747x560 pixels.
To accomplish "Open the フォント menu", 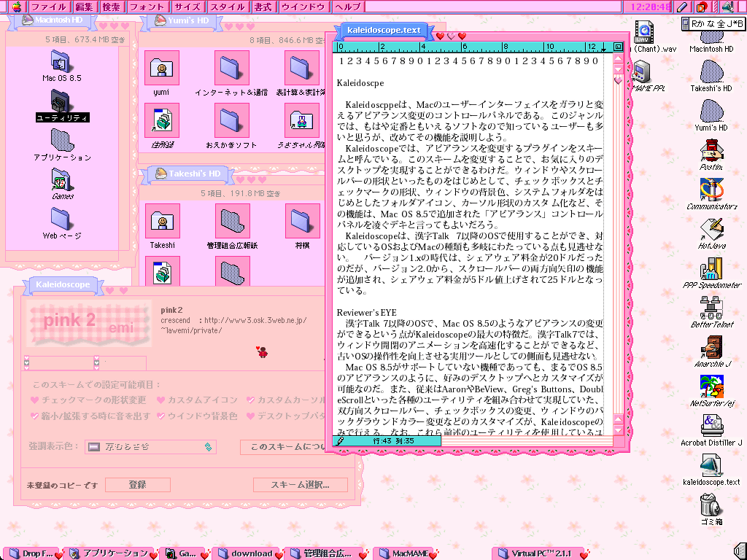I will pyautogui.click(x=147, y=7).
